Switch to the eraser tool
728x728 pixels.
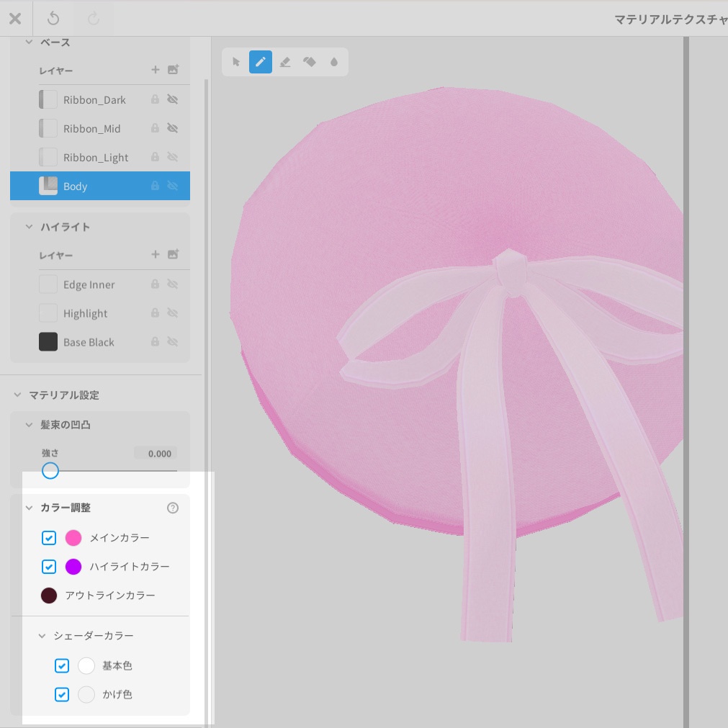[x=285, y=62]
